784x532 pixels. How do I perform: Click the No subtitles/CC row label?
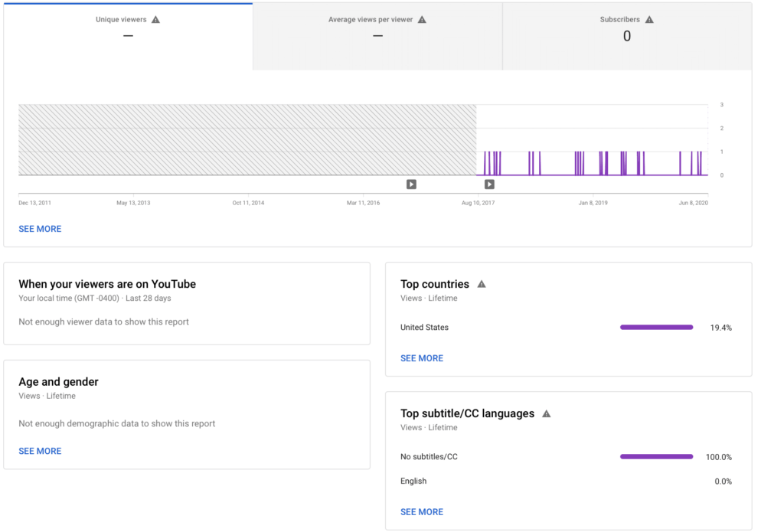coord(429,457)
